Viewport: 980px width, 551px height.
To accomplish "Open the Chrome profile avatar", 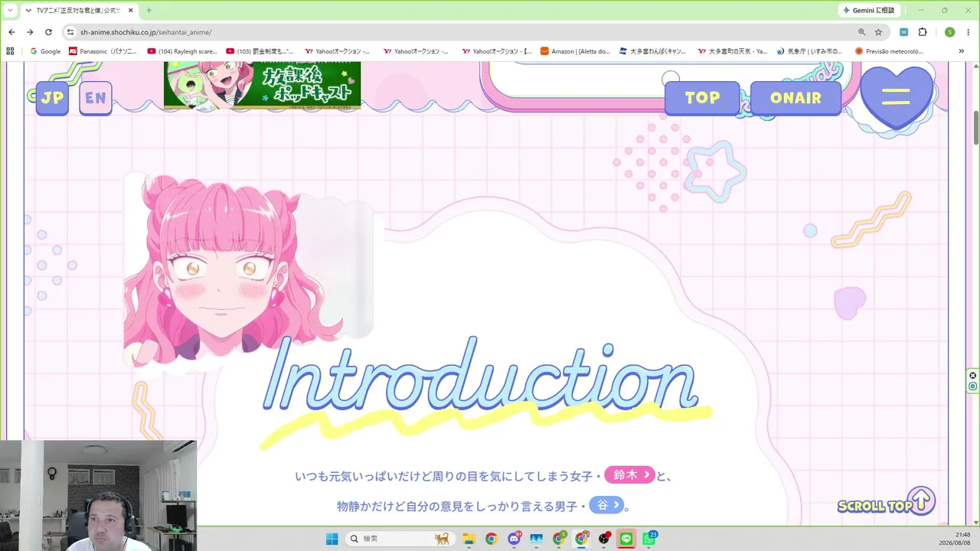I will [x=949, y=32].
